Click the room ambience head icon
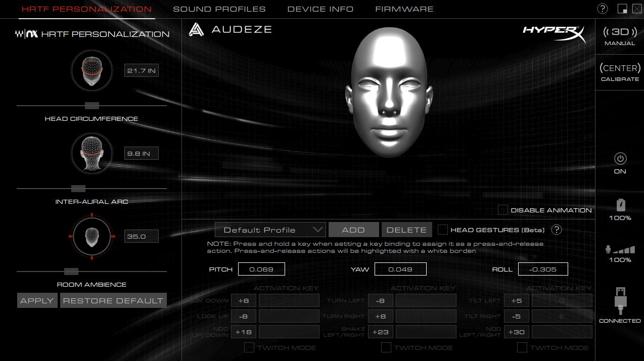The width and height of the screenshot is (644, 361). [91, 236]
